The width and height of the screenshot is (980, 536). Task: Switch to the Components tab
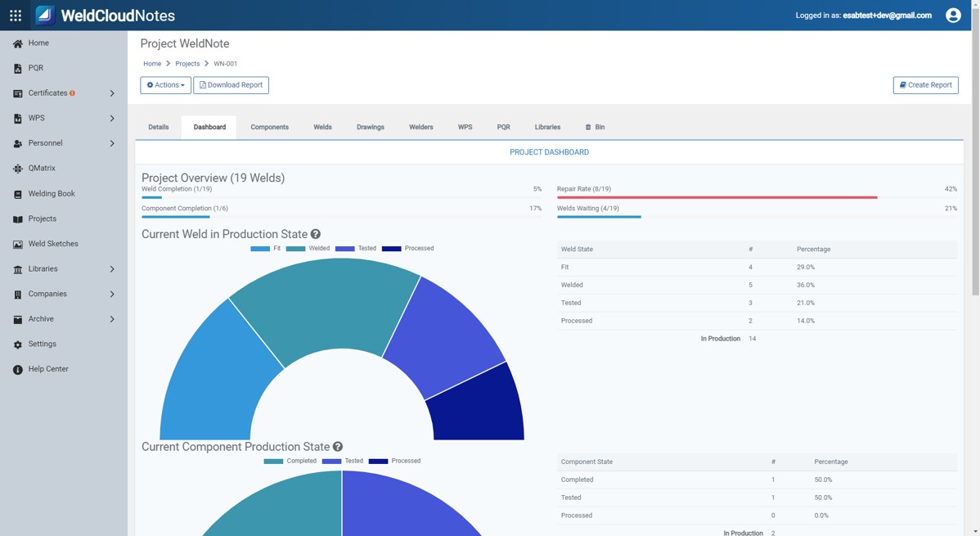pos(269,128)
